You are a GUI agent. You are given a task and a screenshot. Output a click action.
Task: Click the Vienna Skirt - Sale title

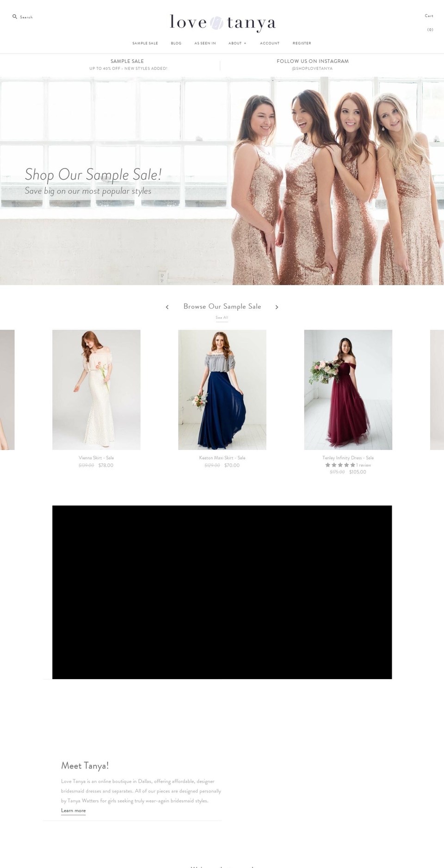point(96,458)
